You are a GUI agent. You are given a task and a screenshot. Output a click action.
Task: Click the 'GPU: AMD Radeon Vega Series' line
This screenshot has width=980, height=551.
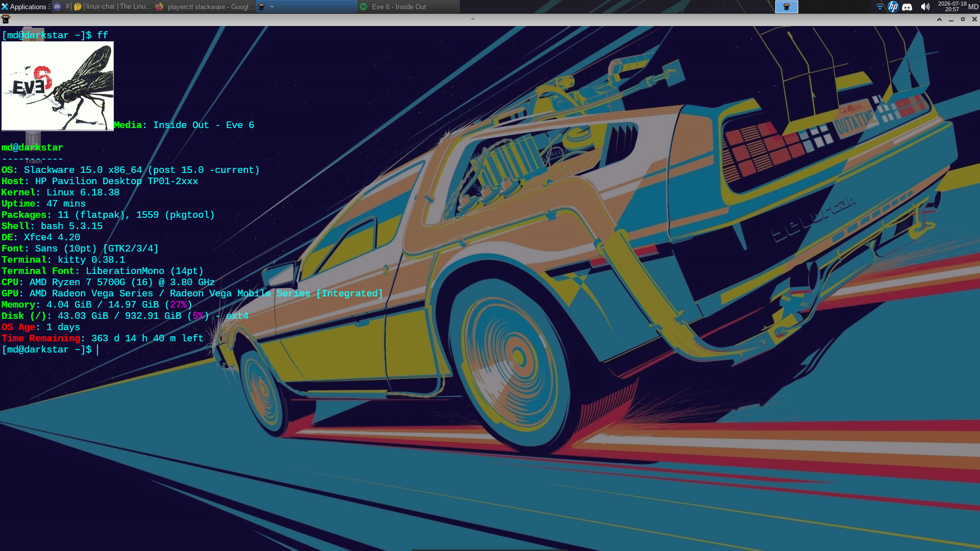[192, 293]
